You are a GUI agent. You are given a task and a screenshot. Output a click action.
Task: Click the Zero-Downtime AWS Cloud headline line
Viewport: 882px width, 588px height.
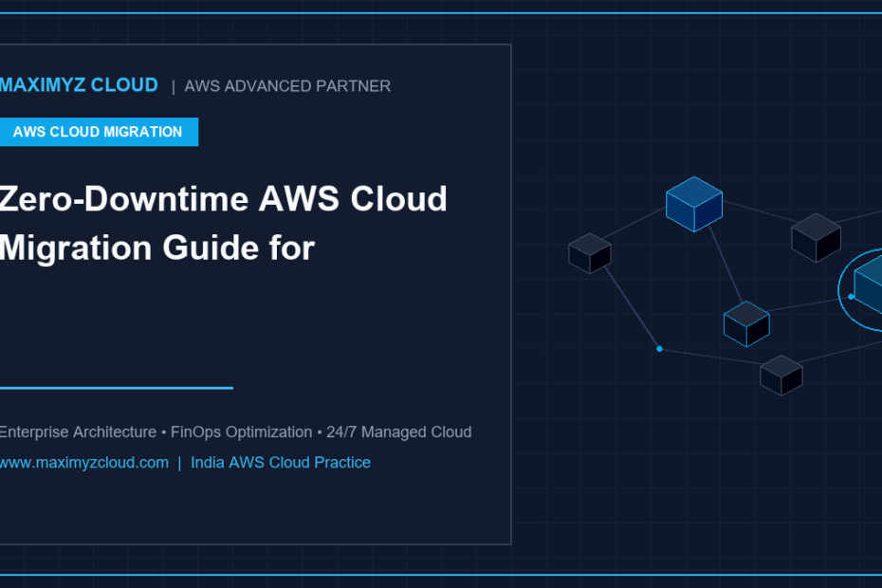pos(223,198)
